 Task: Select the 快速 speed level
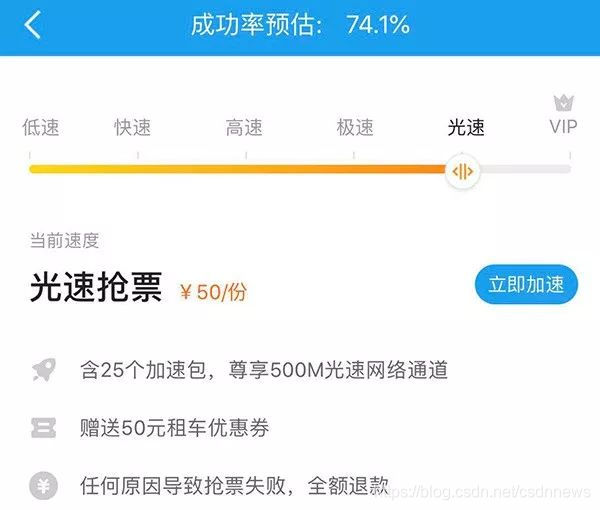tap(133, 127)
